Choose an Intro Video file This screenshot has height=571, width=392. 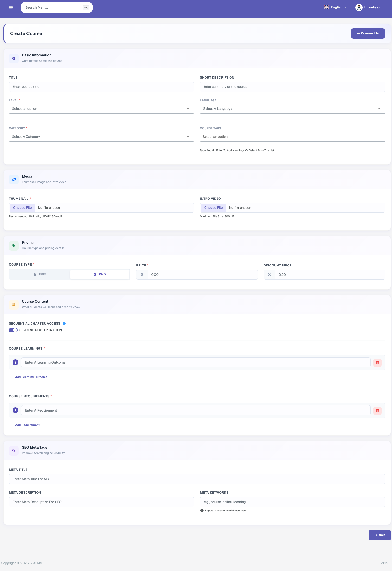213,208
